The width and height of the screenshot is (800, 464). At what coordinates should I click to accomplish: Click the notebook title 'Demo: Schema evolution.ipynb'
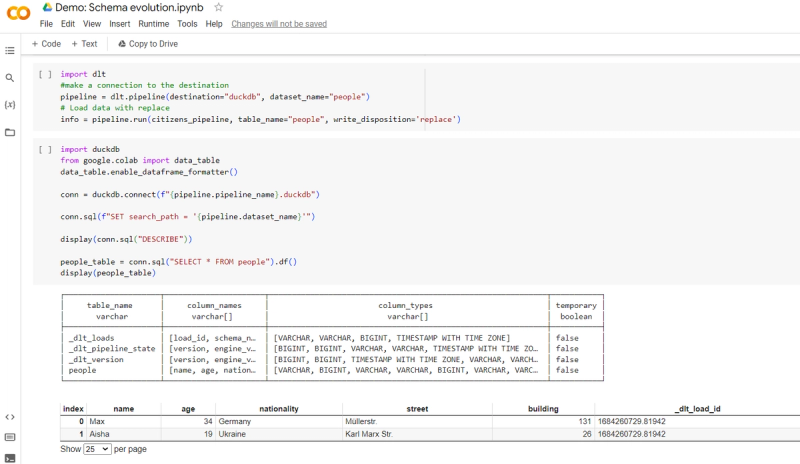129,7
